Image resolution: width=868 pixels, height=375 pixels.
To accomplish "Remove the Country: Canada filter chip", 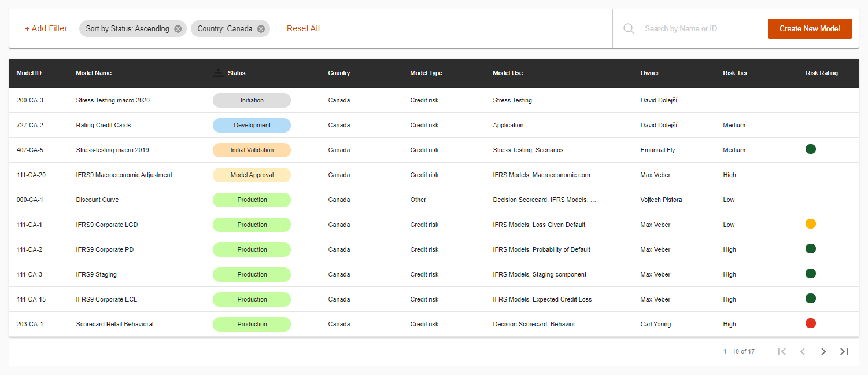I will [x=261, y=29].
